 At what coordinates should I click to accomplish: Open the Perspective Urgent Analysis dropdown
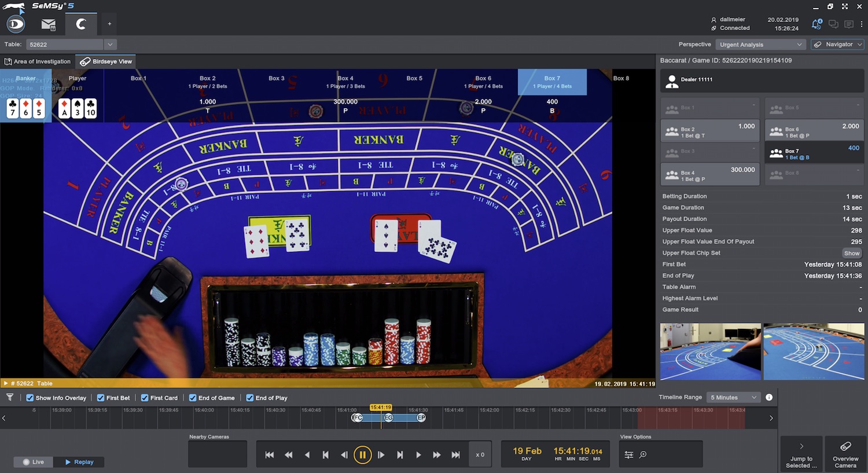(760, 45)
